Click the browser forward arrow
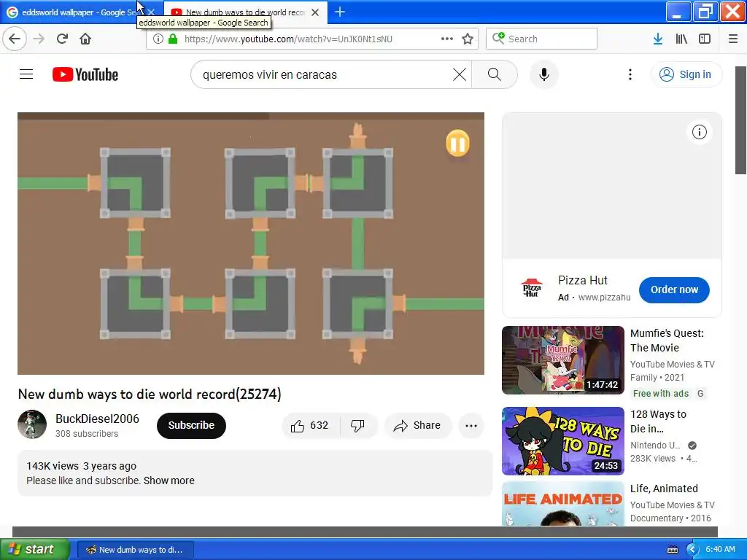The height and width of the screenshot is (560, 747). tap(39, 39)
